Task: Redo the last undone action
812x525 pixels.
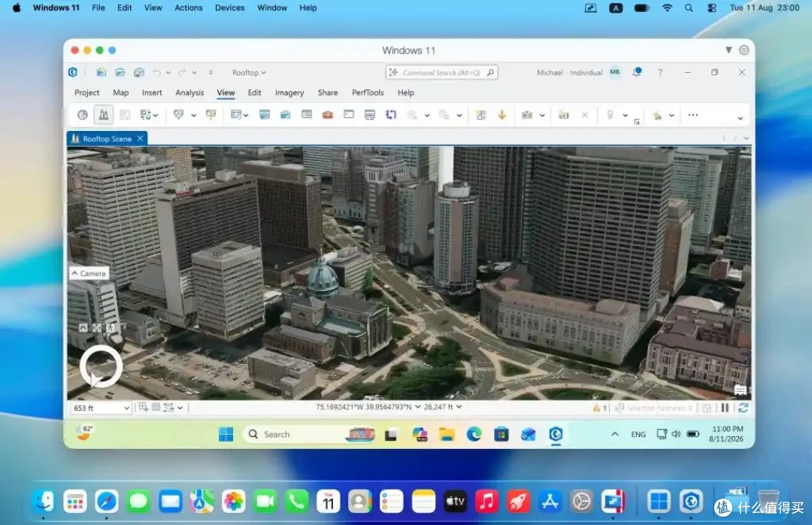Action: [x=182, y=72]
